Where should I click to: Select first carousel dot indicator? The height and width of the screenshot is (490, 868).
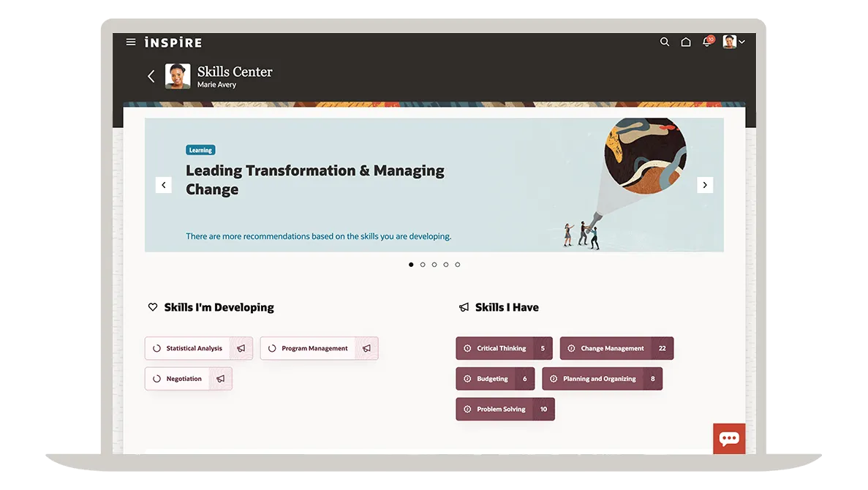pyautogui.click(x=411, y=265)
